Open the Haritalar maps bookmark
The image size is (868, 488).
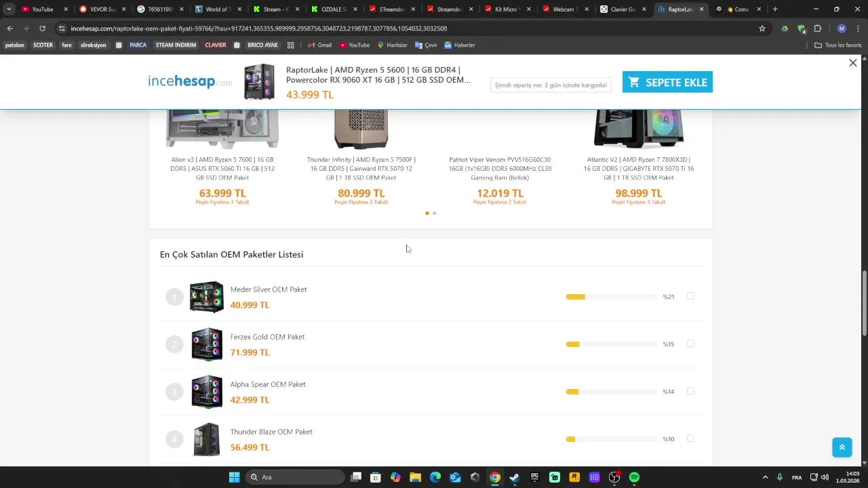point(392,45)
